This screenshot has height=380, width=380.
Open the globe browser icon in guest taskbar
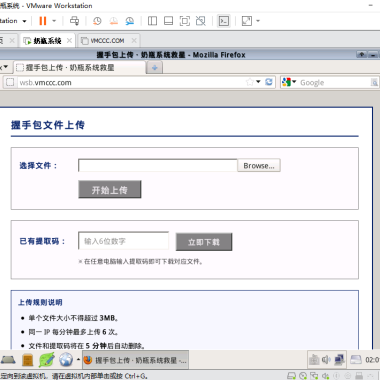point(66,360)
